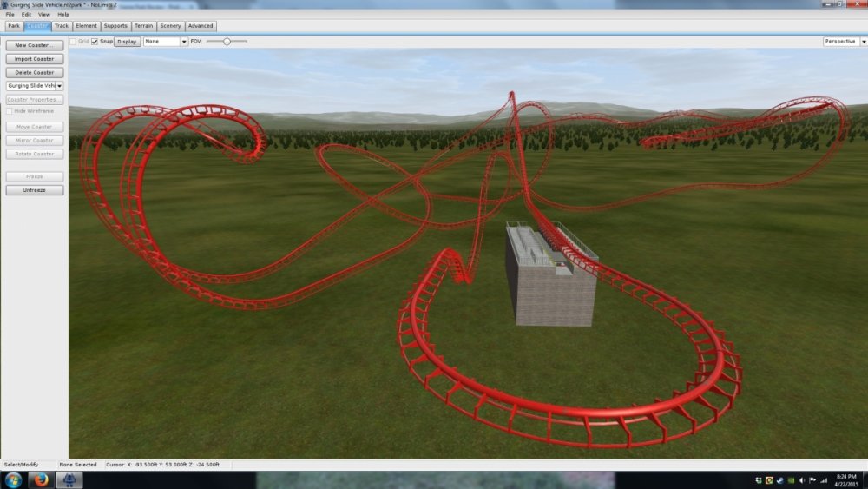Open the Edit menu

pos(26,15)
